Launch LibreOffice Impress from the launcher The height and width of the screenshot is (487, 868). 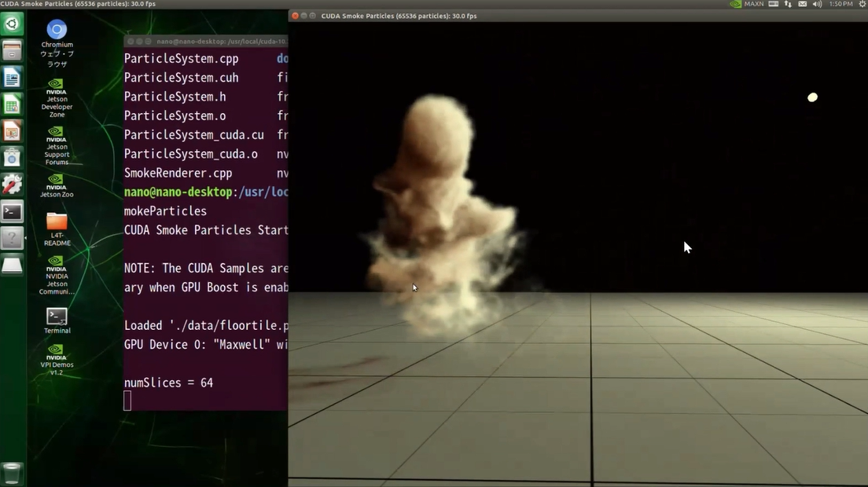12,130
